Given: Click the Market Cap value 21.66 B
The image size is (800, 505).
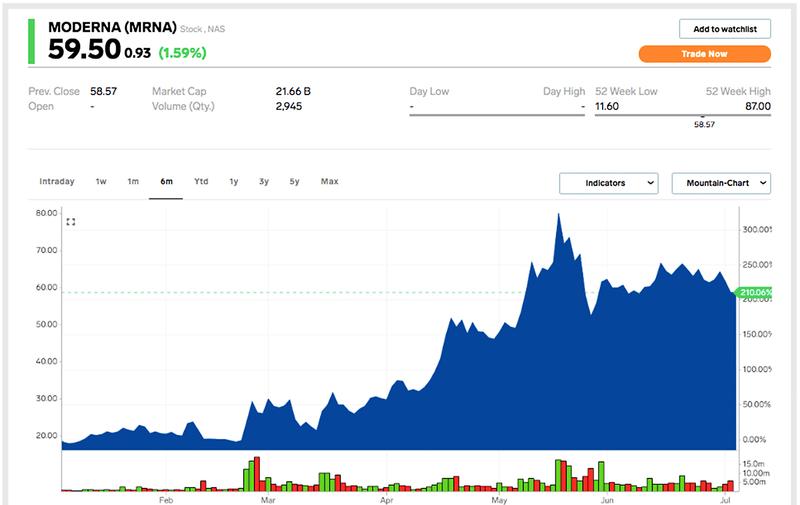Looking at the screenshot, I should coord(293,91).
